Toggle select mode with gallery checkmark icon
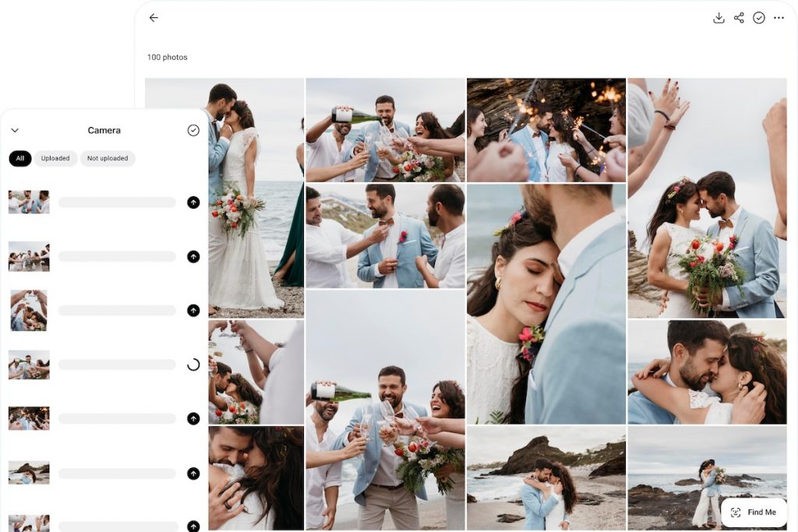Screen dimensions: 798x532 tap(759, 18)
